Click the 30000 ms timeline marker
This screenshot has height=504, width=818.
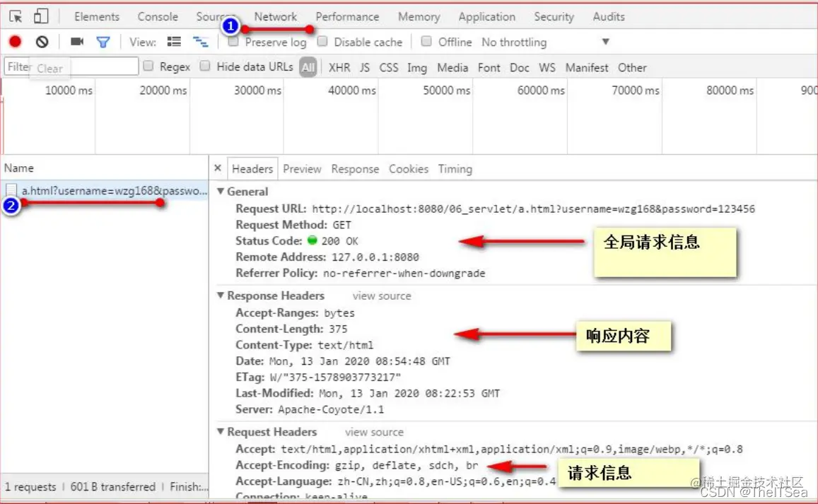(257, 90)
